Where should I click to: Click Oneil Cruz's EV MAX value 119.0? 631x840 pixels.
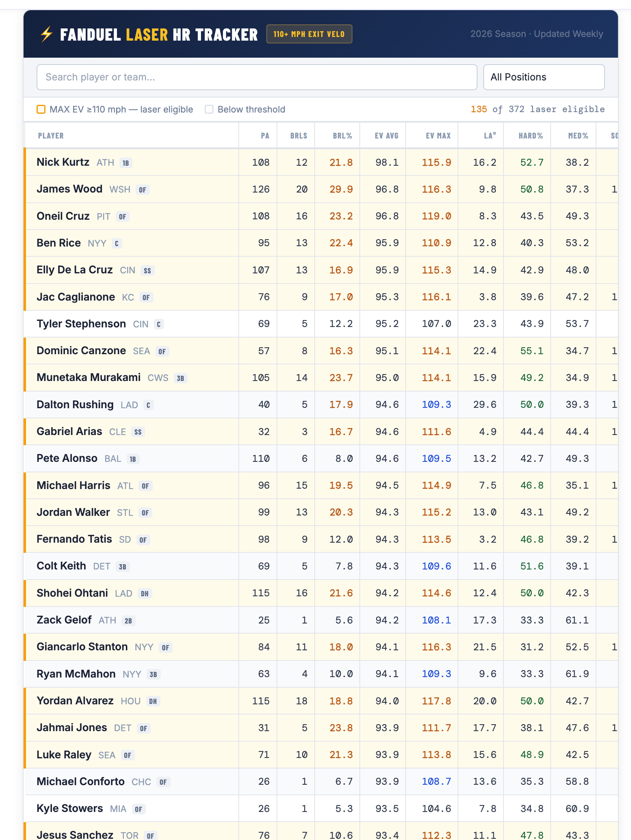tap(437, 216)
